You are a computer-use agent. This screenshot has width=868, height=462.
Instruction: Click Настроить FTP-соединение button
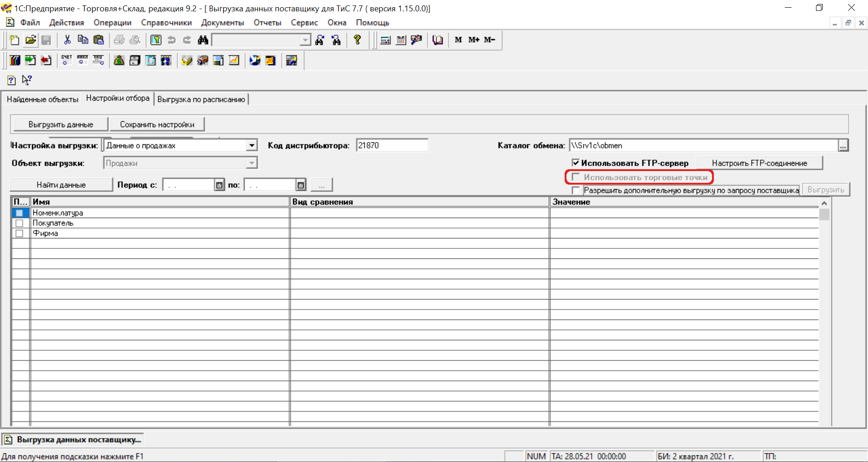tap(759, 163)
